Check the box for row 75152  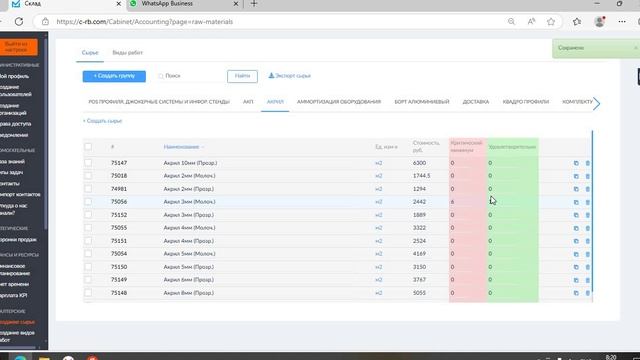click(x=88, y=215)
